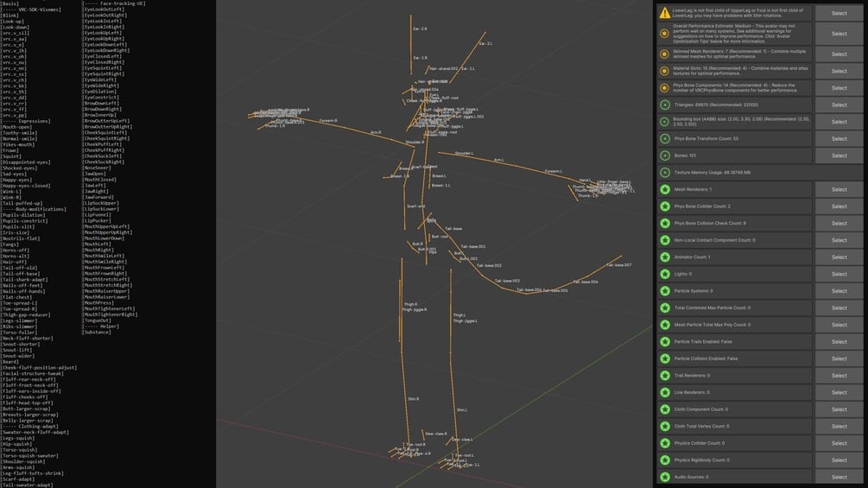Click star icon beside Non-Local Contact Component Count

click(665, 240)
